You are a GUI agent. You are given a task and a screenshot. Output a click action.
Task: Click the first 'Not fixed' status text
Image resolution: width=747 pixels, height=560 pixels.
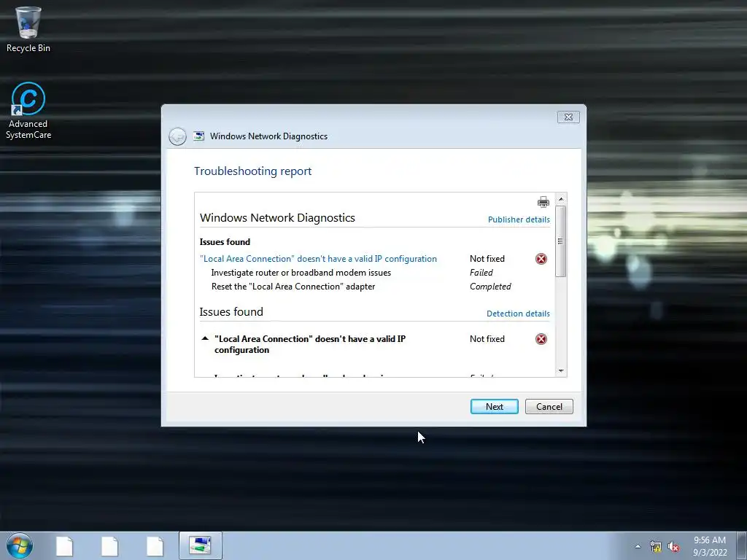tap(487, 259)
